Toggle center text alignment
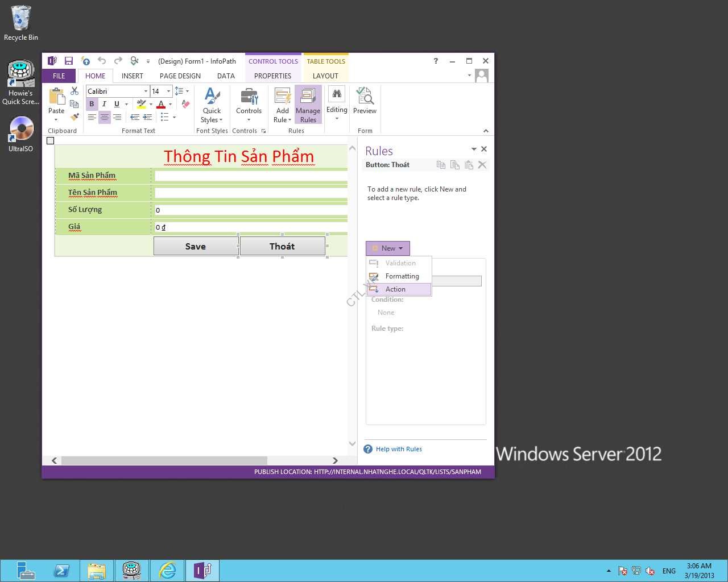Viewport: 728px width, 582px height. coord(105,117)
